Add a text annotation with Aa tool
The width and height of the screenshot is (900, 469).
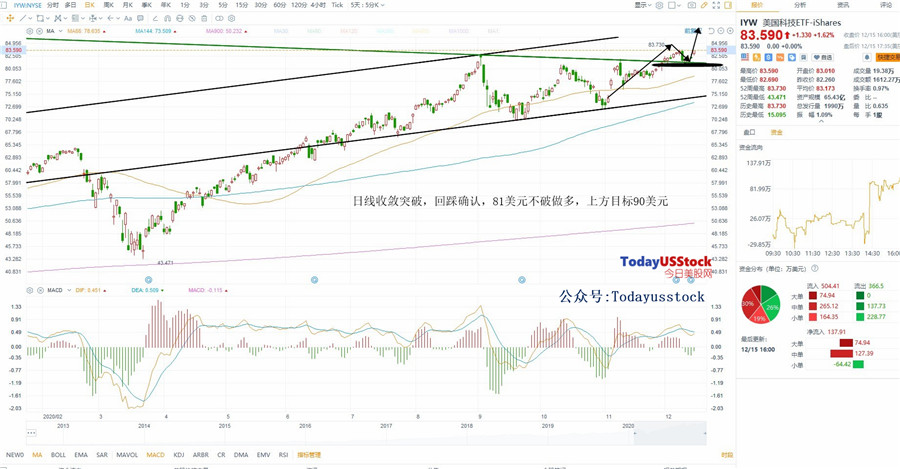coord(128,18)
